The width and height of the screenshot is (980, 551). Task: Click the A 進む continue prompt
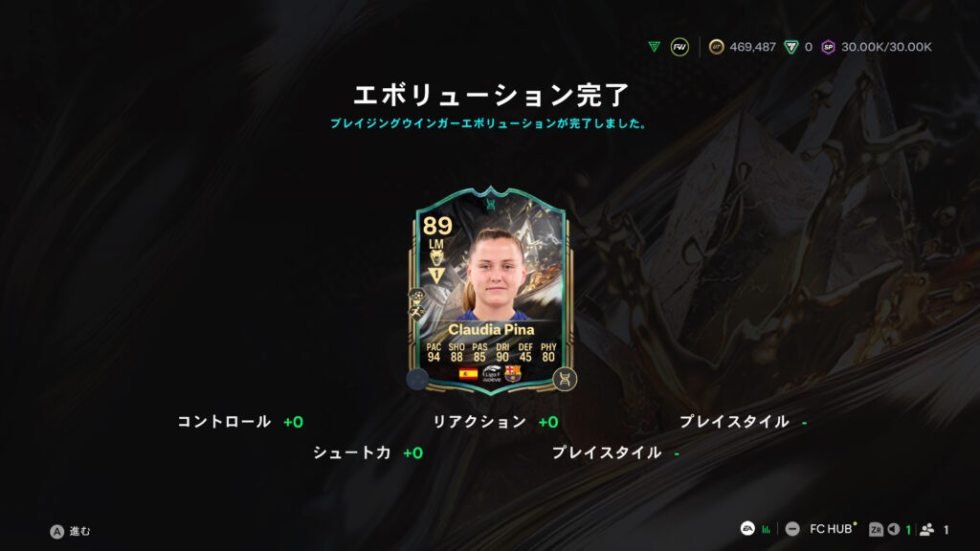click(70, 531)
